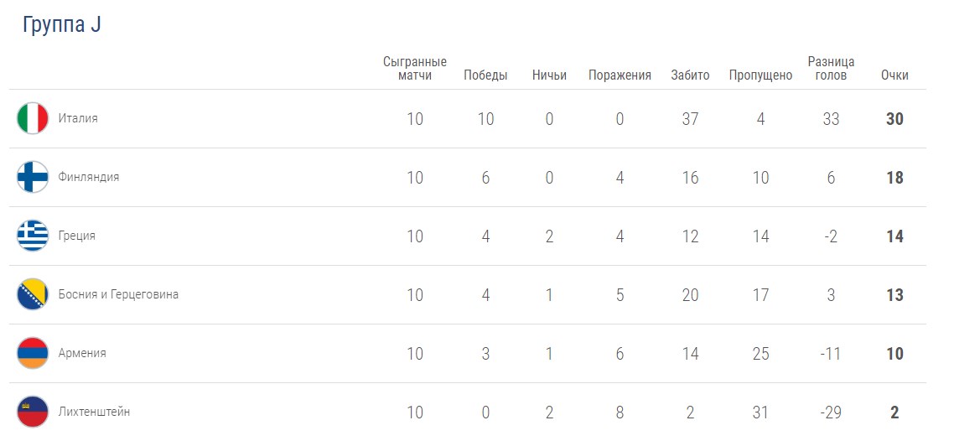
Task: Click the Armenia flag icon
Action: [33, 353]
